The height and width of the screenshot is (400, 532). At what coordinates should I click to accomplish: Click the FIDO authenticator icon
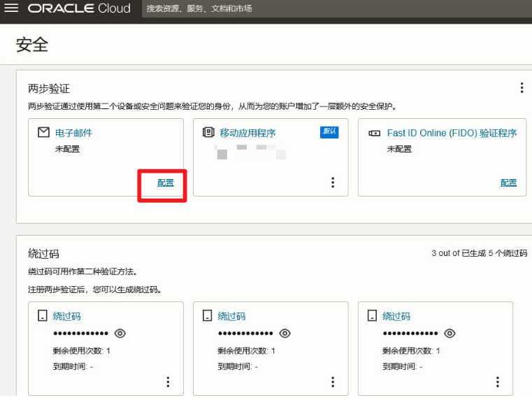(374, 133)
